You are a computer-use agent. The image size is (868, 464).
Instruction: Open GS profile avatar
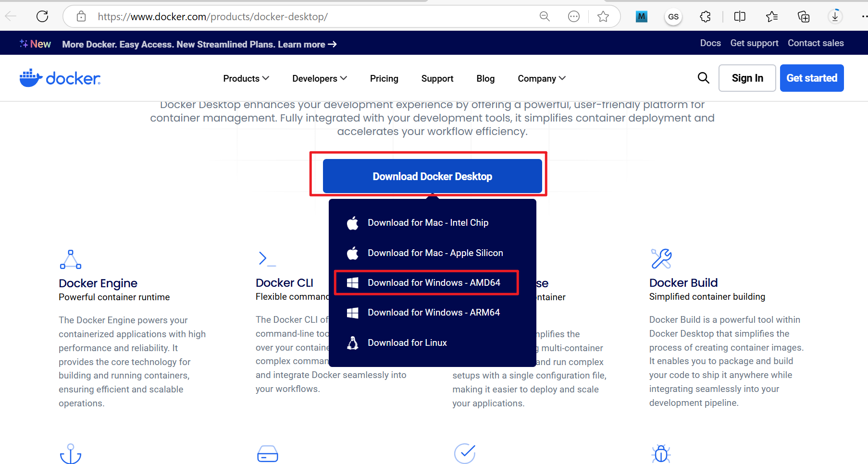(x=673, y=17)
